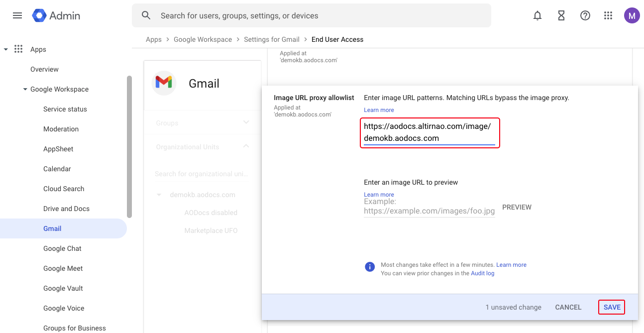This screenshot has width=644, height=333.
Task: Select the AODocs disabled org unit
Action: (x=211, y=213)
